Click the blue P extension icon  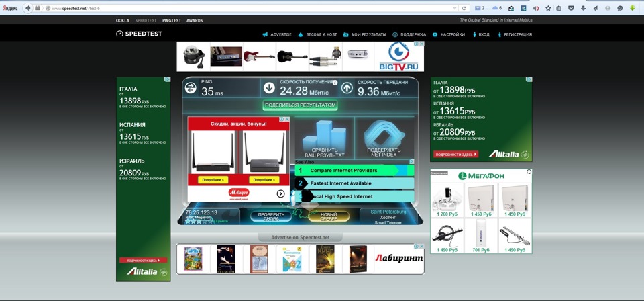523,8
